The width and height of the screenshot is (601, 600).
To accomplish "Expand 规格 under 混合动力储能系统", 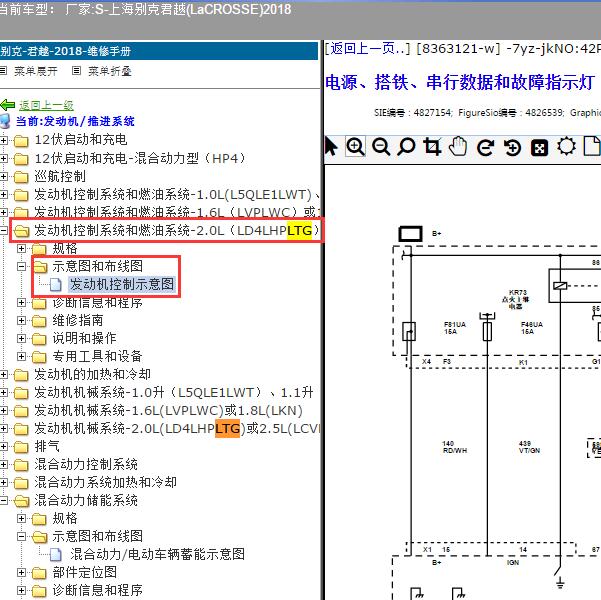I will [21, 518].
